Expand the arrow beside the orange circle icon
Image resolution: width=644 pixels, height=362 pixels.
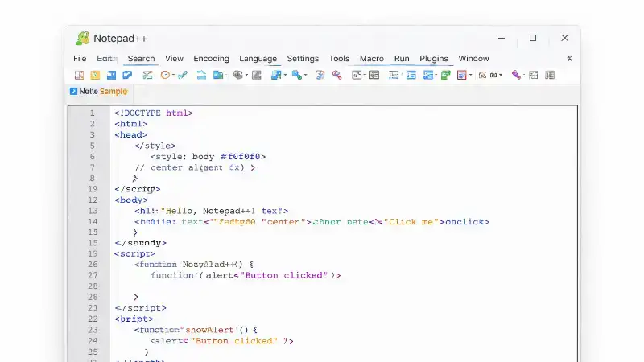pyautogui.click(x=173, y=75)
